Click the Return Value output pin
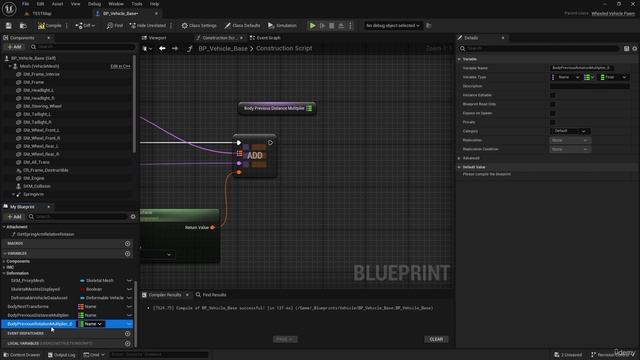The image size is (640, 360). tap(212, 227)
